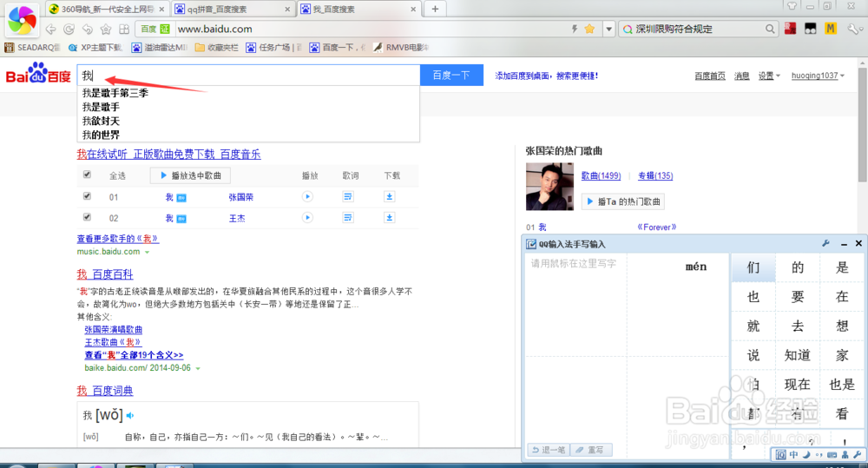The height and width of the screenshot is (468, 868).
Task: Open a new tab with the plus button
Action: click(x=435, y=9)
